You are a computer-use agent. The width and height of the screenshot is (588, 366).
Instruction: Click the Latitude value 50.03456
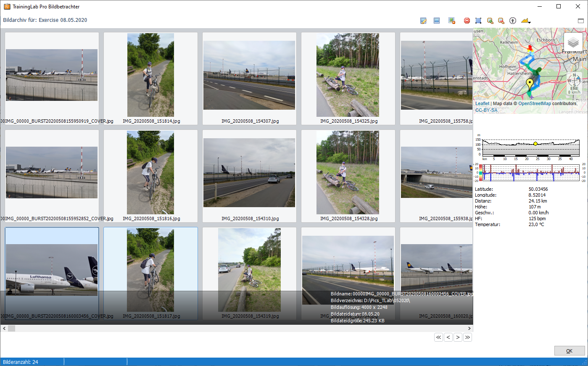[x=538, y=189]
